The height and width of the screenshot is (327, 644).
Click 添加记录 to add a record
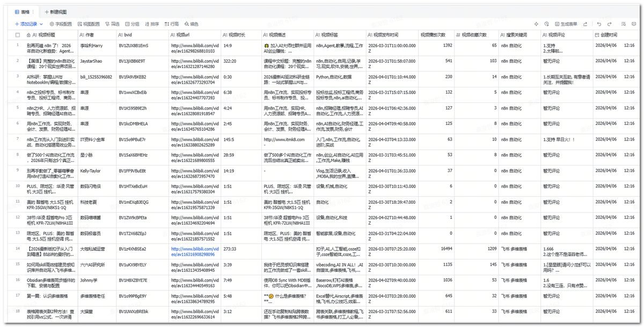click(x=26, y=24)
